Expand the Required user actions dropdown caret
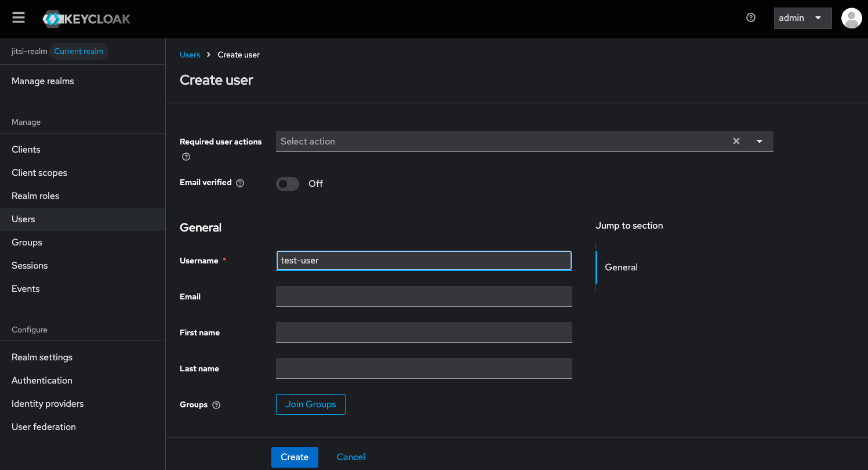This screenshot has height=470, width=868. pyautogui.click(x=760, y=141)
